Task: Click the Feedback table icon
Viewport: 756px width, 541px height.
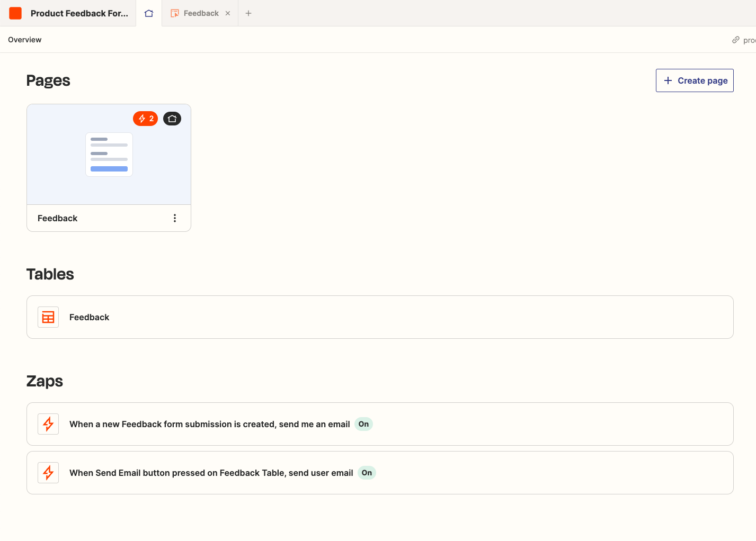Action: pos(48,317)
